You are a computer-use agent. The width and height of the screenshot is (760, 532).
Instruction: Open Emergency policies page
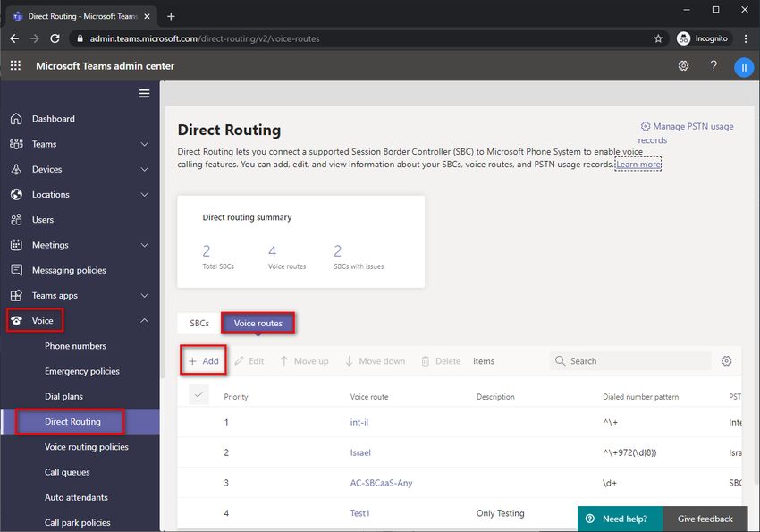[x=82, y=371]
